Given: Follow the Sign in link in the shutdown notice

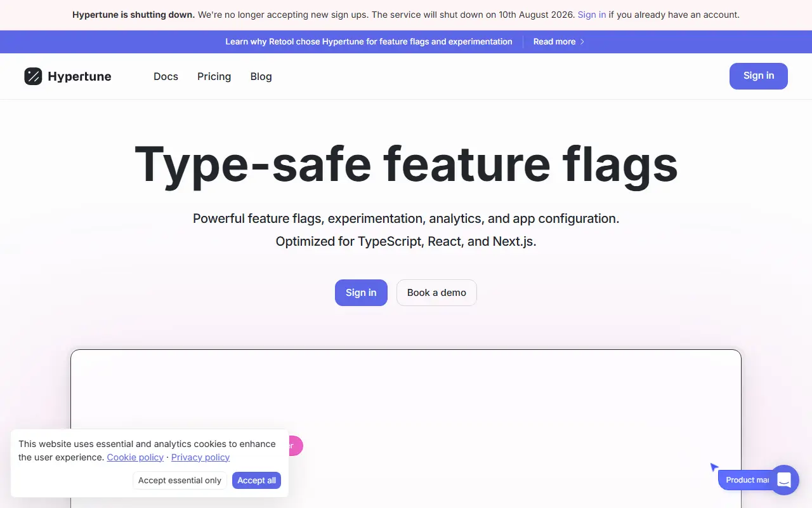Looking at the screenshot, I should pyautogui.click(x=591, y=15).
